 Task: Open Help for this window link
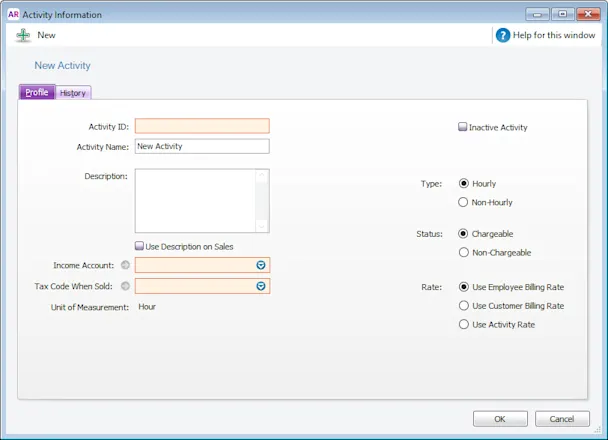click(554, 35)
